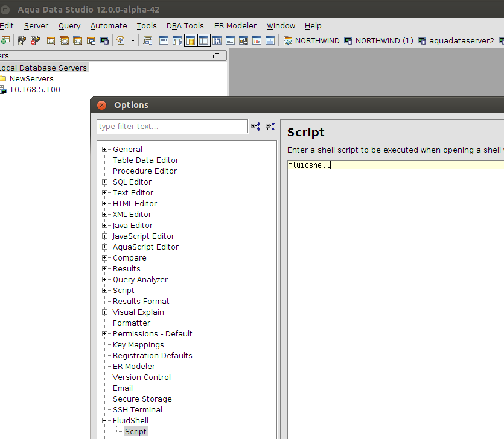The image size is (504, 439).
Task: Click inside the fluidshell script text area
Action: 396,300
